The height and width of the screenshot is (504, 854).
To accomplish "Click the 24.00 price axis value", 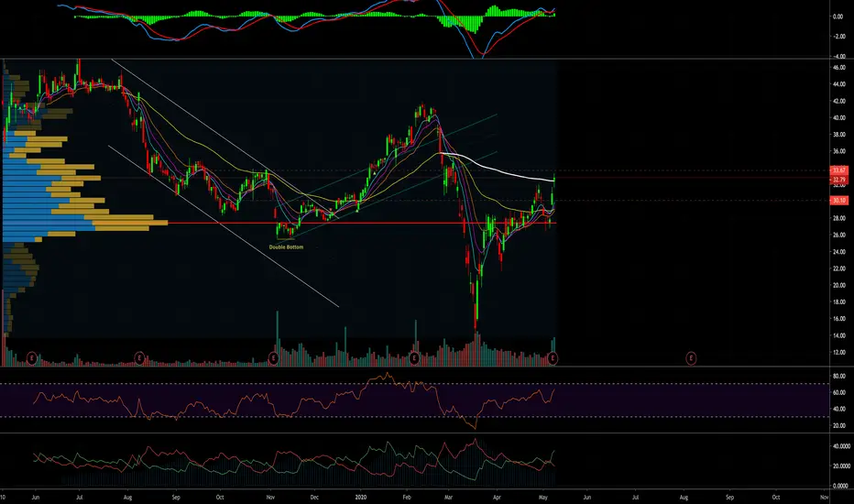I will (x=838, y=252).
